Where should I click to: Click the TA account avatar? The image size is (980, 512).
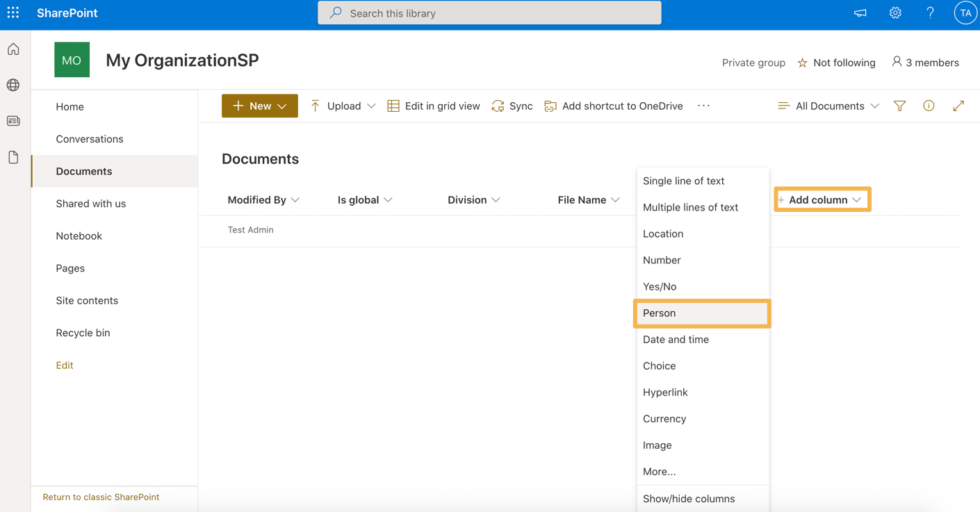965,13
